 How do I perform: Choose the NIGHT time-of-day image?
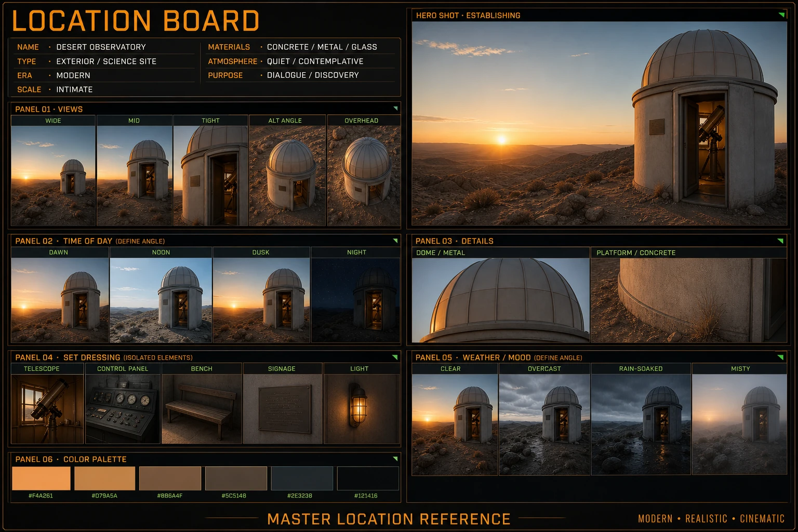[356, 300]
